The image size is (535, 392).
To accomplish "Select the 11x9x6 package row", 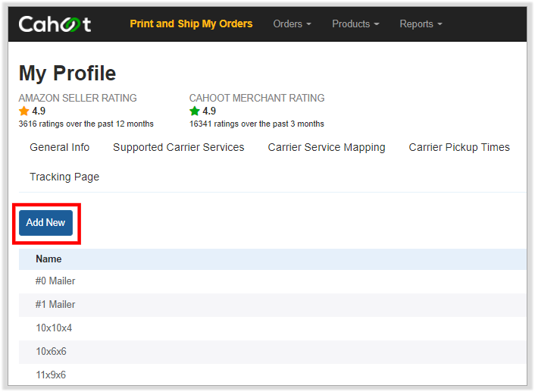I will pos(273,375).
